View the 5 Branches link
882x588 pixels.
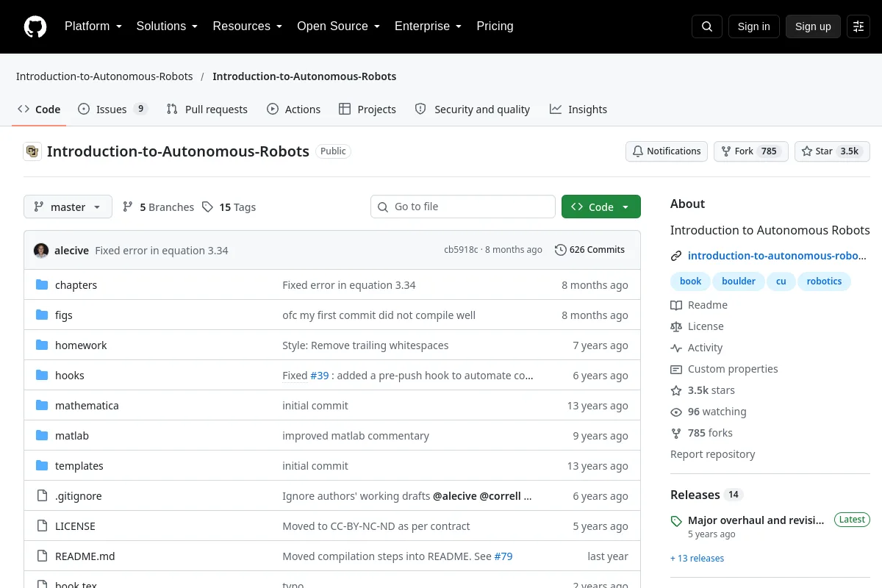(x=158, y=207)
